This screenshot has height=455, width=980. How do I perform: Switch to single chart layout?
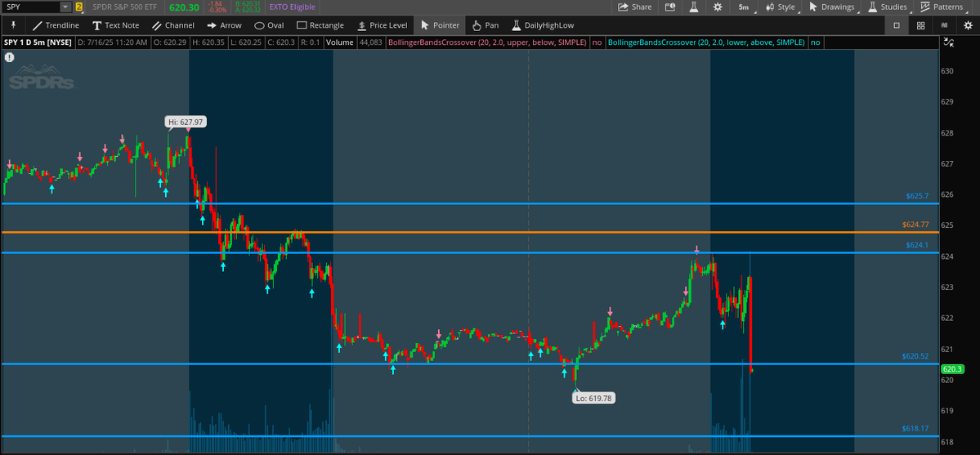pyautogui.click(x=897, y=25)
